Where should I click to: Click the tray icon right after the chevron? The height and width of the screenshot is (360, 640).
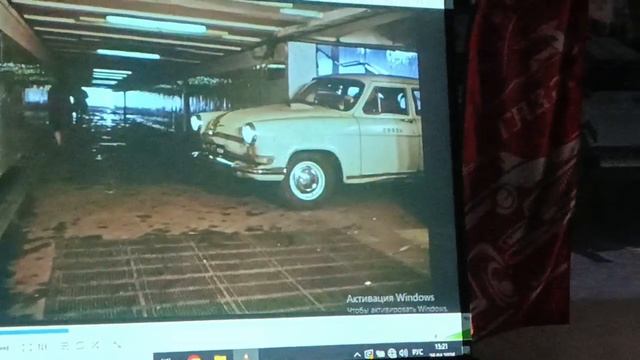tap(369, 354)
